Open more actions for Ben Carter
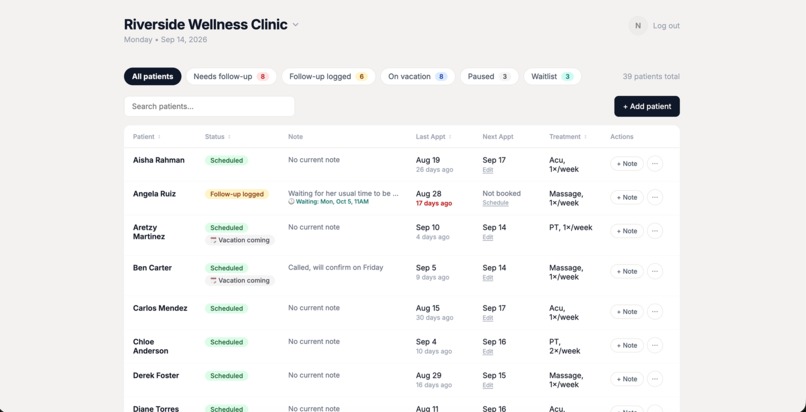This screenshot has height=412, width=806. pos(654,271)
